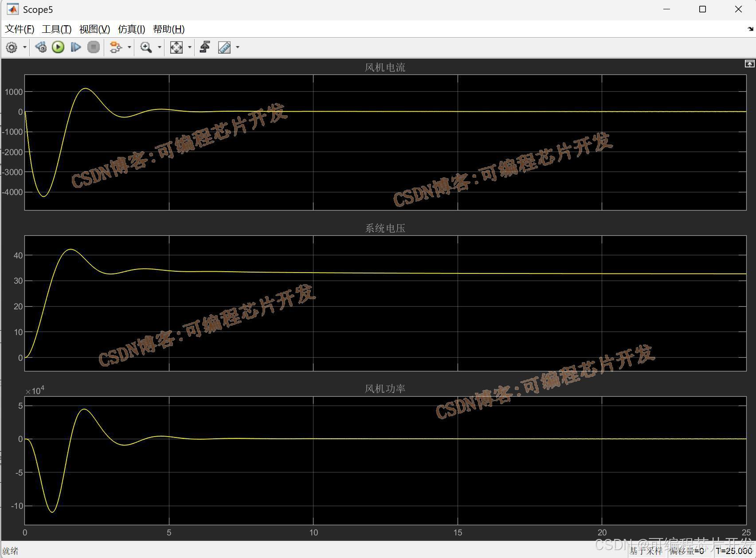Click the grey stop simulation button
756x558 pixels.
[x=94, y=47]
